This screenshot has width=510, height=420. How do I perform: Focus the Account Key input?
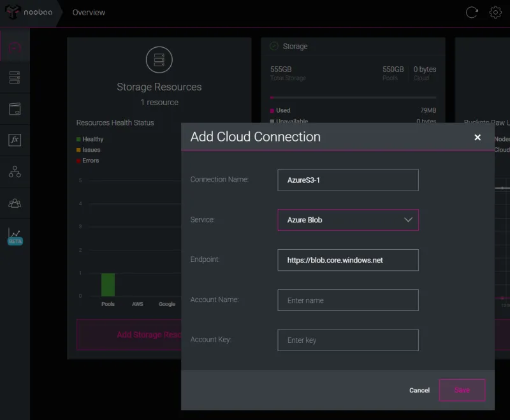pyautogui.click(x=347, y=340)
